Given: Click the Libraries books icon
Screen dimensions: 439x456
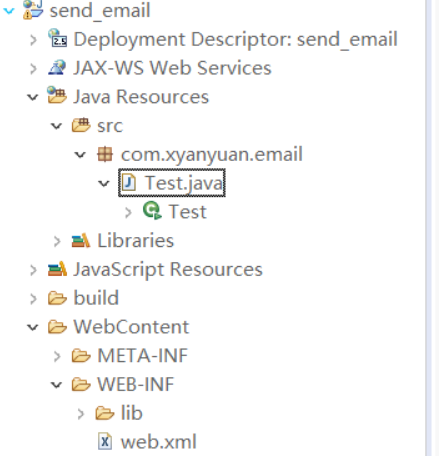Looking at the screenshot, I should click(81, 240).
